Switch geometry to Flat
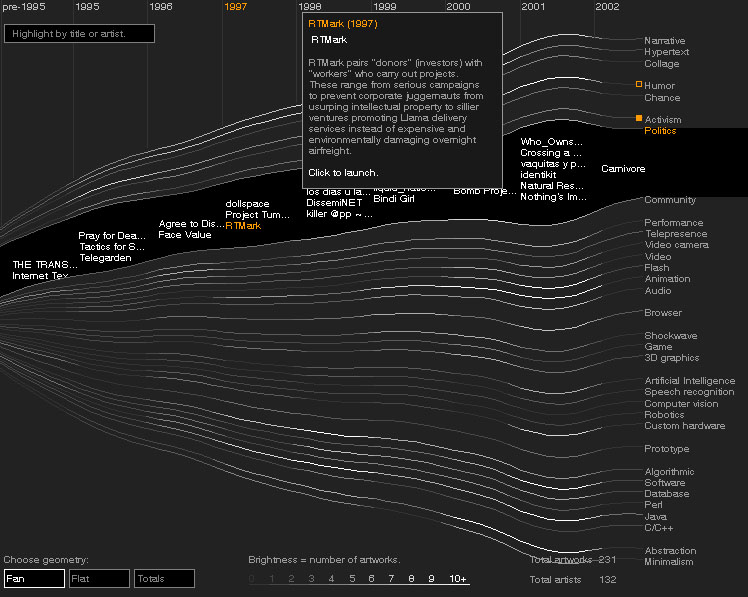Screen dimensions: 748x597 [x=99, y=578]
